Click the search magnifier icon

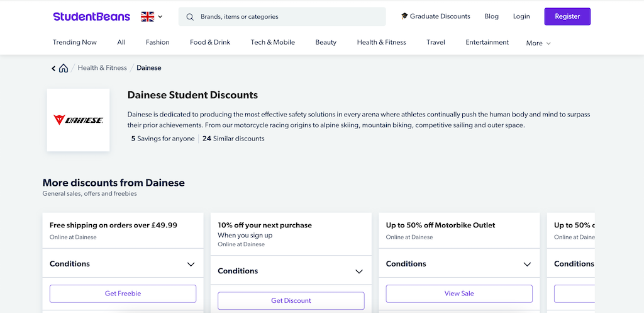point(190,17)
